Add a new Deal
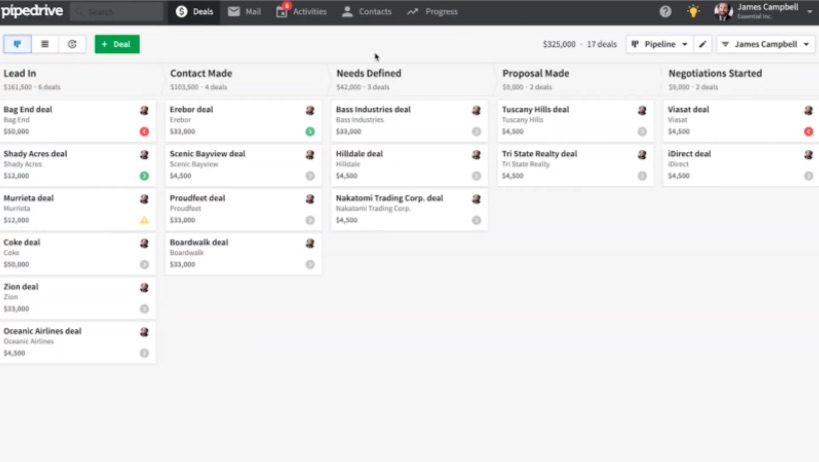The height and width of the screenshot is (462, 819). 117,44
